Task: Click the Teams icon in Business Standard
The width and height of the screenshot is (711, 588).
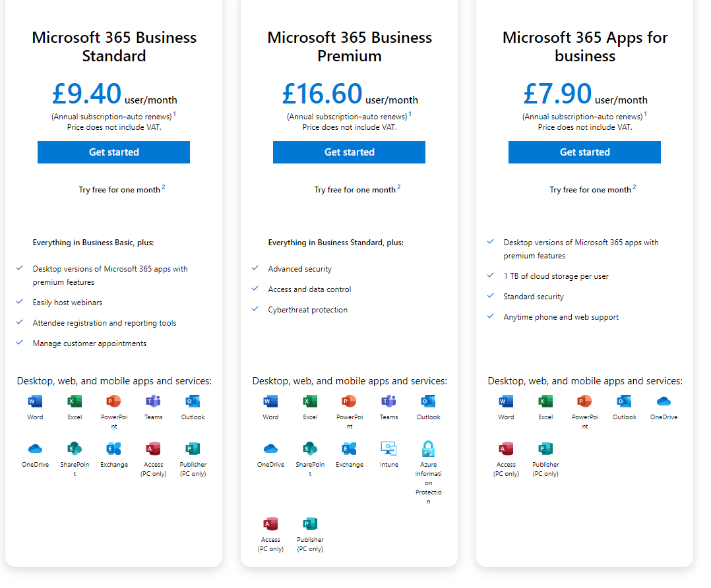Action: (153, 401)
